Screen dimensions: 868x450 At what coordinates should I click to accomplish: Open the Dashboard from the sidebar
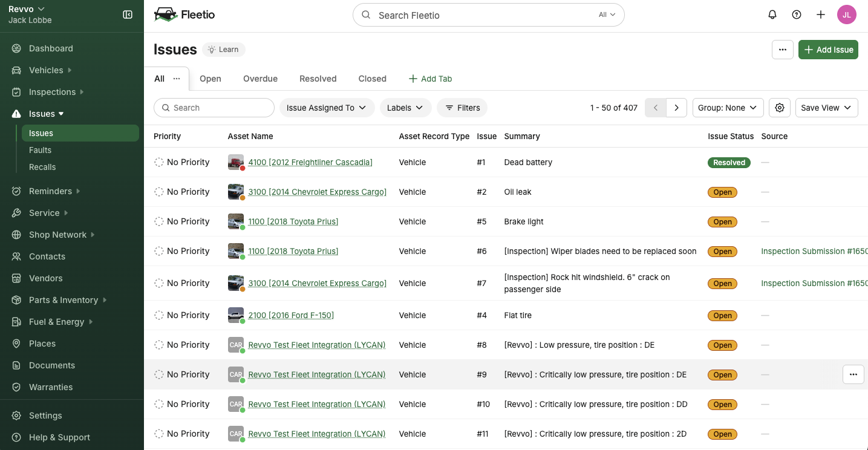[51, 48]
